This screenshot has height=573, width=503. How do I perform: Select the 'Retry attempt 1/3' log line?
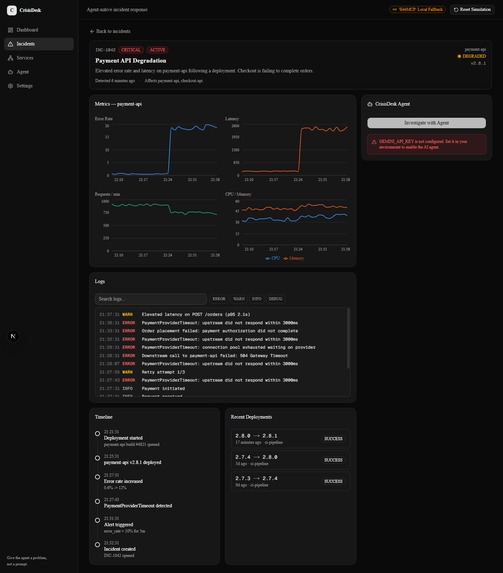[221, 372]
